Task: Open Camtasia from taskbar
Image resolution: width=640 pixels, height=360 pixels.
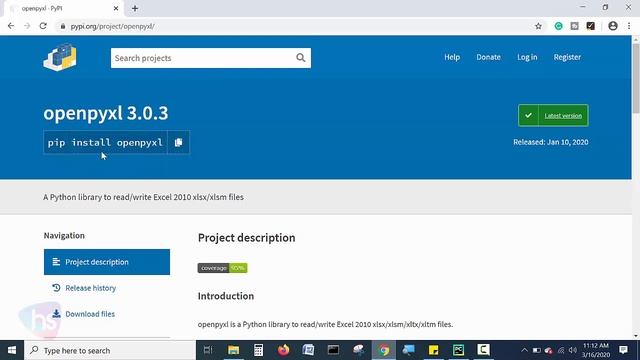Action: point(483,350)
